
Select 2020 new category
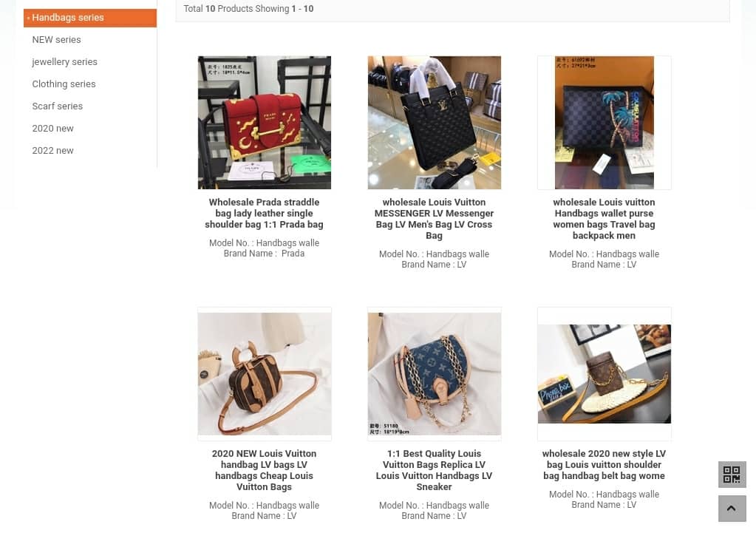(x=52, y=129)
